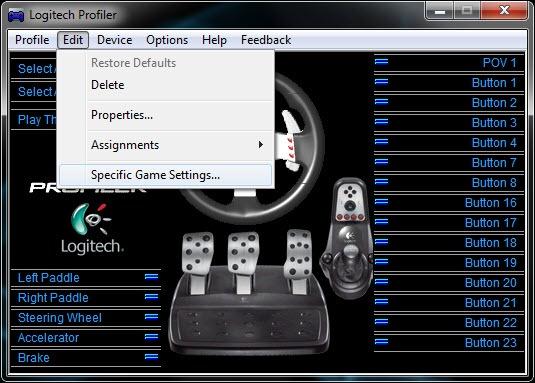Open the Feedback menu
The width and height of the screenshot is (535, 383).
tap(266, 40)
